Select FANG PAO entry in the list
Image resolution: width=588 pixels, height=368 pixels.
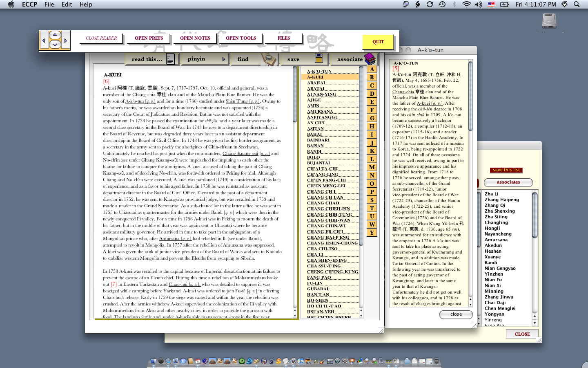[330, 277]
